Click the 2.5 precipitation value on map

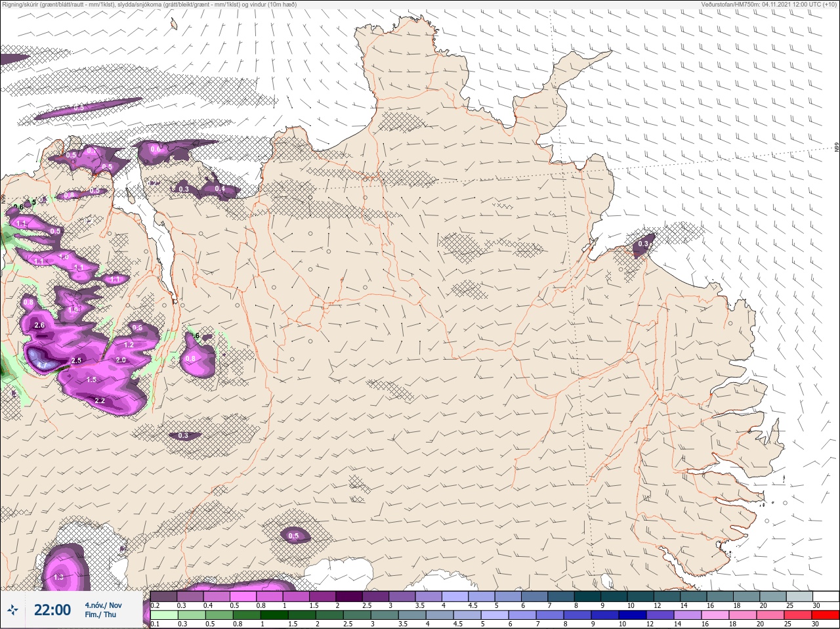coord(76,360)
